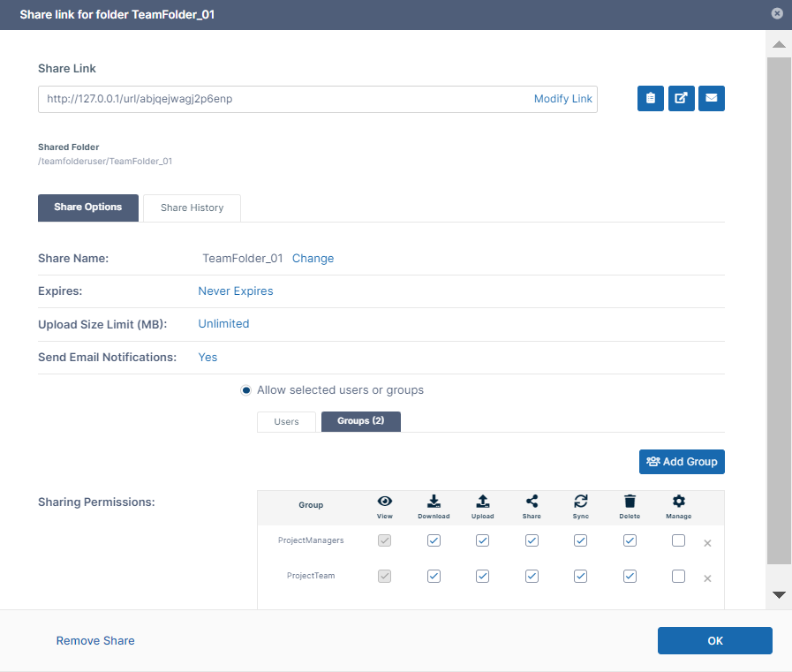
Task: Remove ProjectTeam group with X icon
Action: tap(707, 578)
